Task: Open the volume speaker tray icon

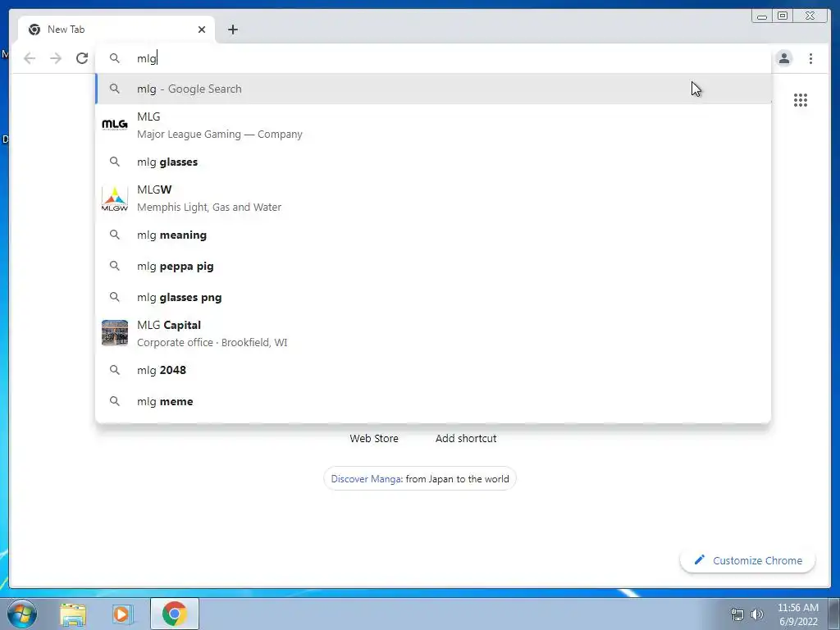Action: [757, 614]
